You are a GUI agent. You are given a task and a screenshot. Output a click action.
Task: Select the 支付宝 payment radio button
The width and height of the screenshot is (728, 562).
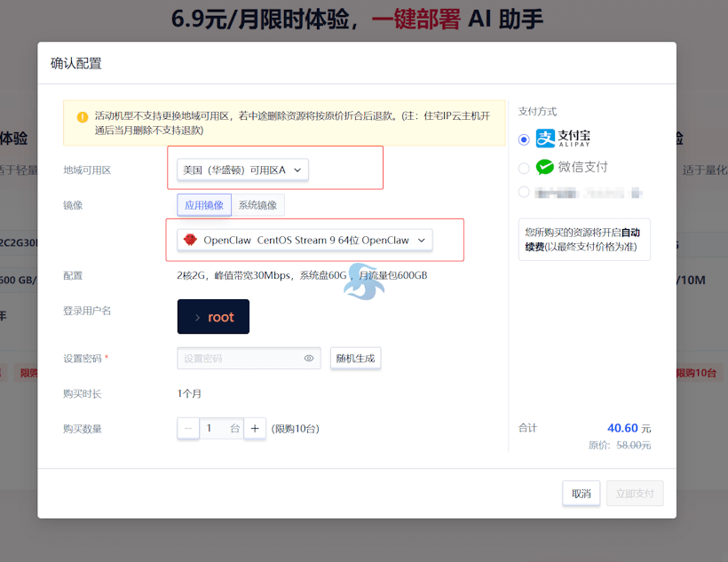(523, 138)
